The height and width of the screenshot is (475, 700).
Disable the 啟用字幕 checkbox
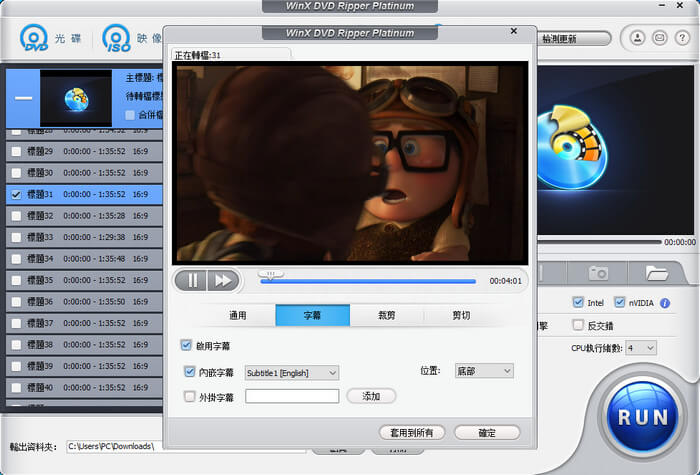pyautogui.click(x=186, y=345)
